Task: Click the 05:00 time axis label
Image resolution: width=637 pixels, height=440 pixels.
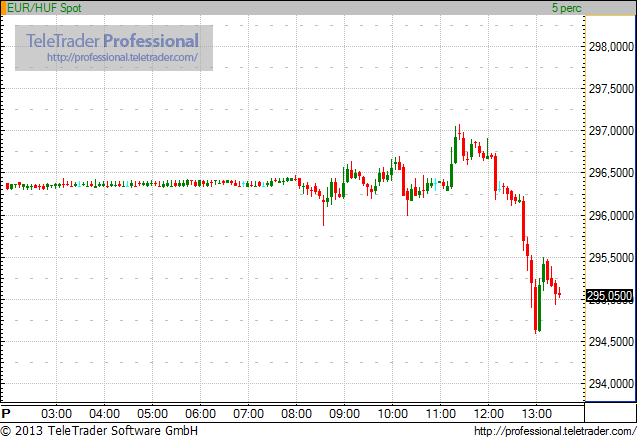Action: tap(152, 414)
